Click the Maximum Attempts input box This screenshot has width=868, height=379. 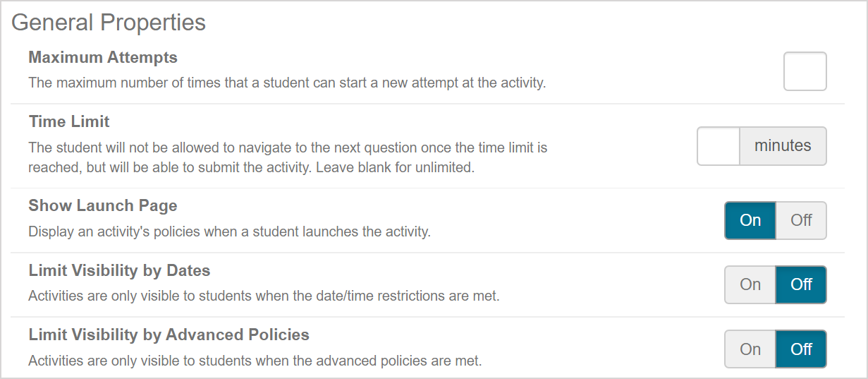click(805, 71)
